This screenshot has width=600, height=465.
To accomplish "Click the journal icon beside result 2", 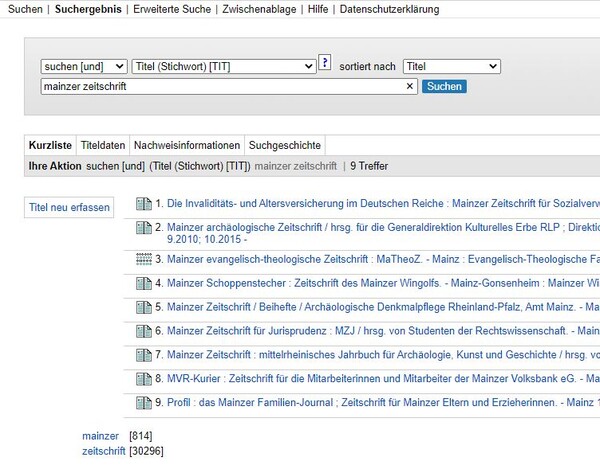I will pos(144,228).
